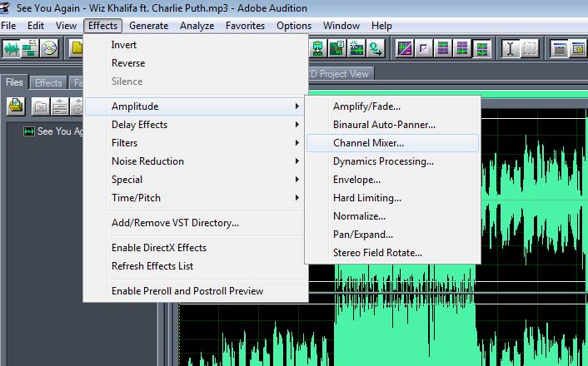
Task: Switch to the Effects panel tab
Action: pyautogui.click(x=48, y=83)
